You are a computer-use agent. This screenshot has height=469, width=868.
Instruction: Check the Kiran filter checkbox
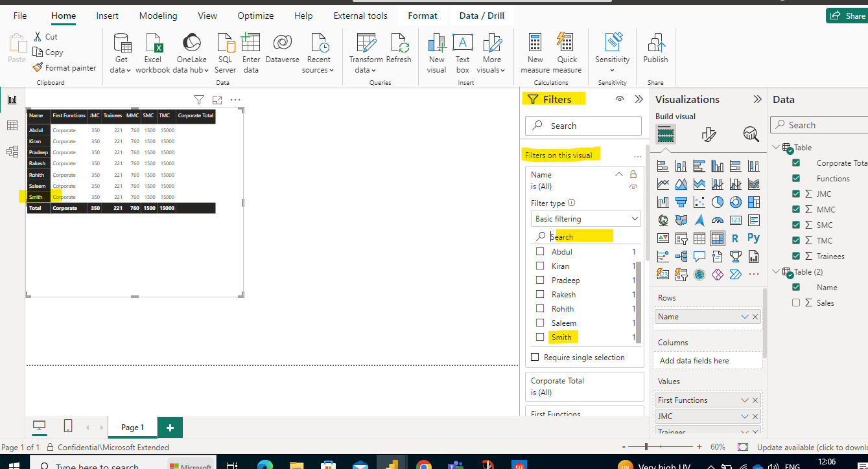pos(540,266)
